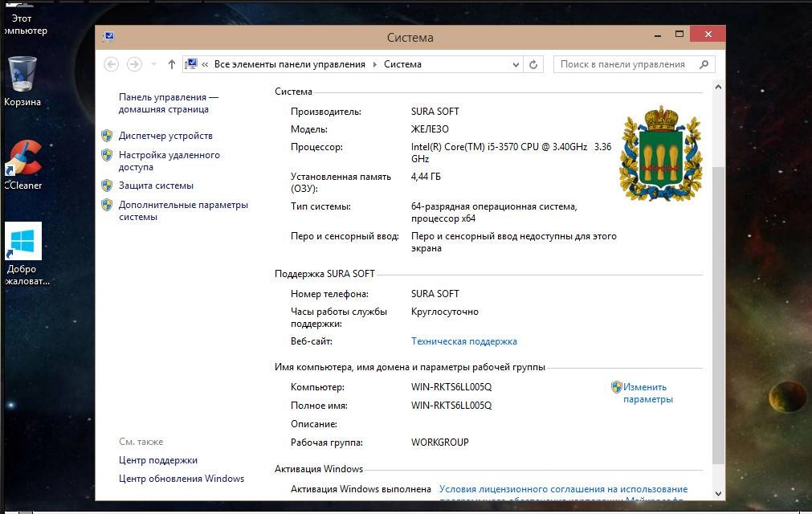
Task: Open Центр обновления Windows link
Action: (182, 479)
